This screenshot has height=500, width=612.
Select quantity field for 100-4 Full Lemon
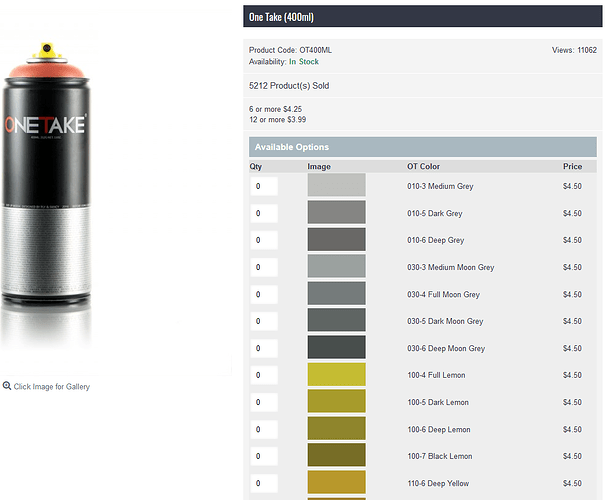[x=264, y=375]
